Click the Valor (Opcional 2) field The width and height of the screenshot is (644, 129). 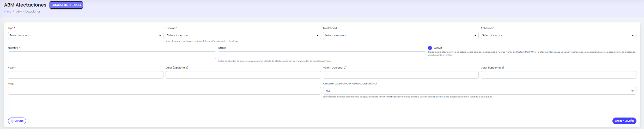[401, 75]
